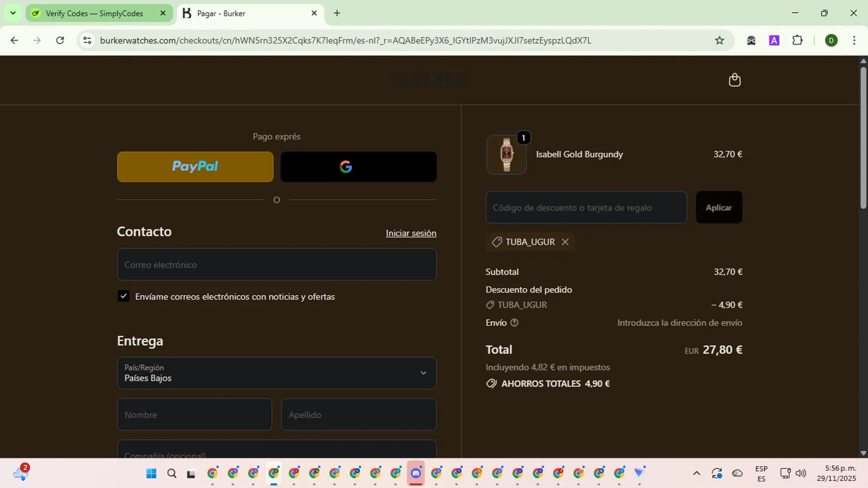Open the D profile avatar
Screen dimensions: 868x488
click(x=831, y=41)
